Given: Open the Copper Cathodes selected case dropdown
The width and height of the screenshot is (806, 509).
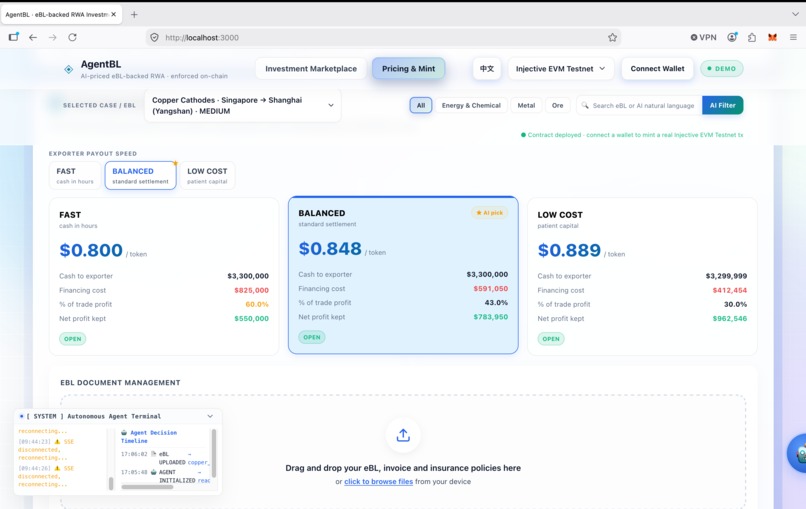Looking at the screenshot, I should click(243, 105).
